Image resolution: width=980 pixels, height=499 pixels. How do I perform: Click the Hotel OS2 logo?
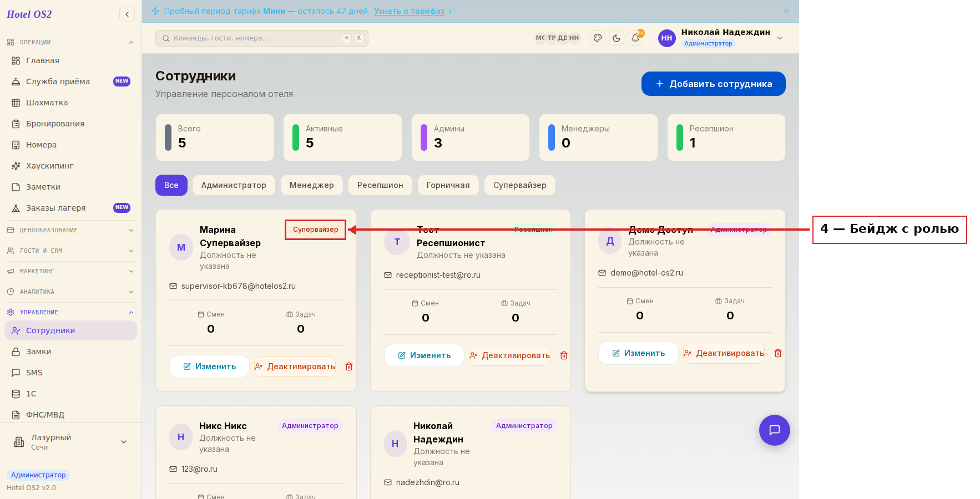point(29,14)
